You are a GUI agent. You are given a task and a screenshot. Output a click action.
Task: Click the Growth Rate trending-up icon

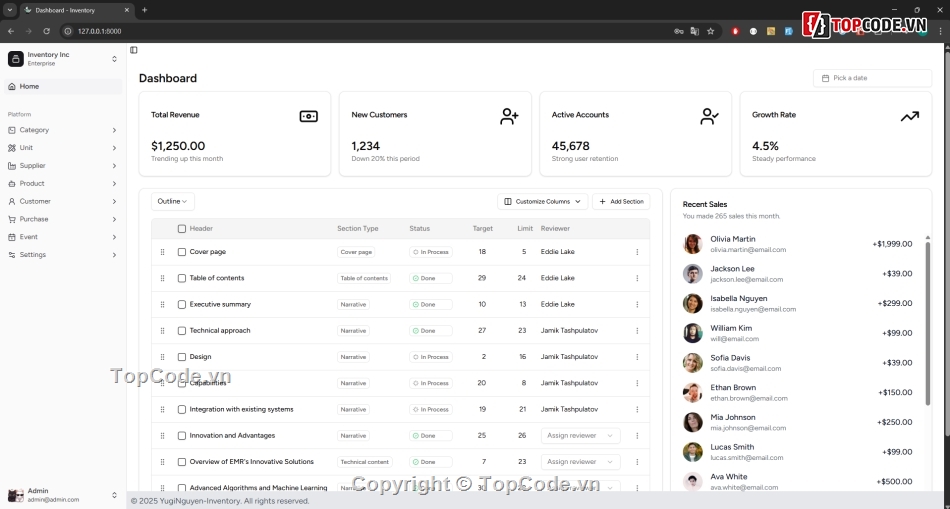point(909,116)
